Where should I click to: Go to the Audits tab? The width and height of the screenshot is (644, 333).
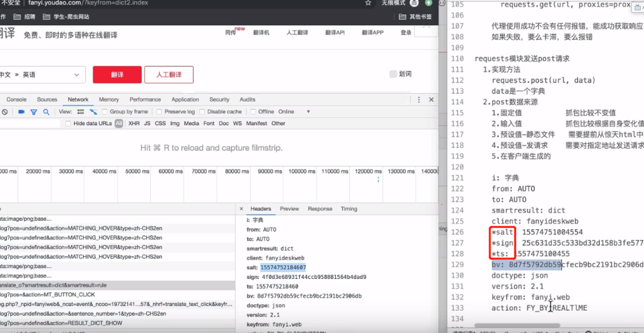point(247,99)
